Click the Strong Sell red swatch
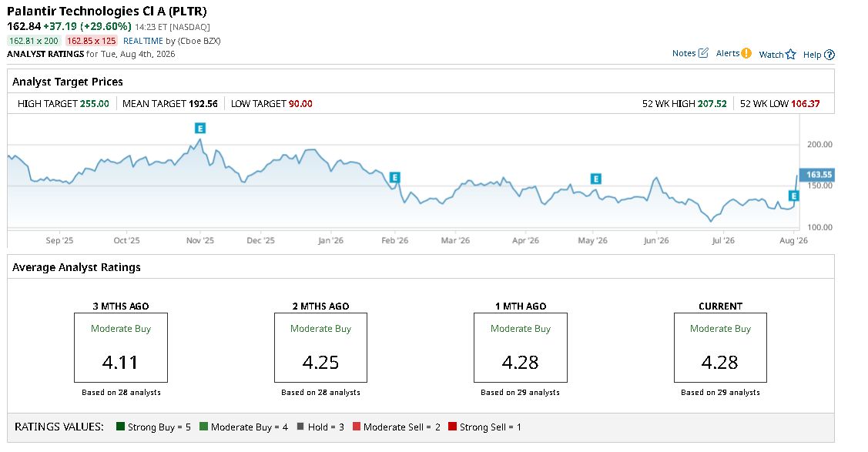Viewport: 868px width, 452px height. pos(452,426)
